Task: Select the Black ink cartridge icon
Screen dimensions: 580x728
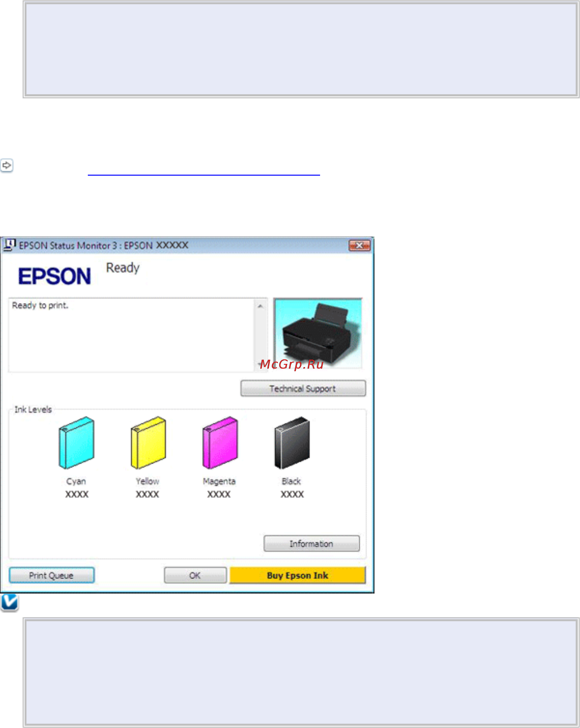Action: tap(292, 443)
